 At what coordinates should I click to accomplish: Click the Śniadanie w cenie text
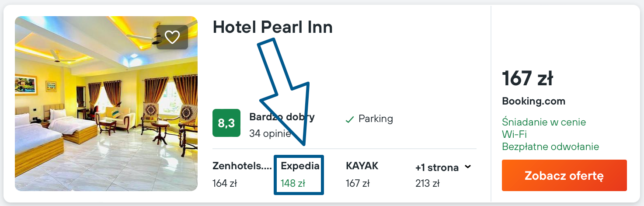(544, 122)
